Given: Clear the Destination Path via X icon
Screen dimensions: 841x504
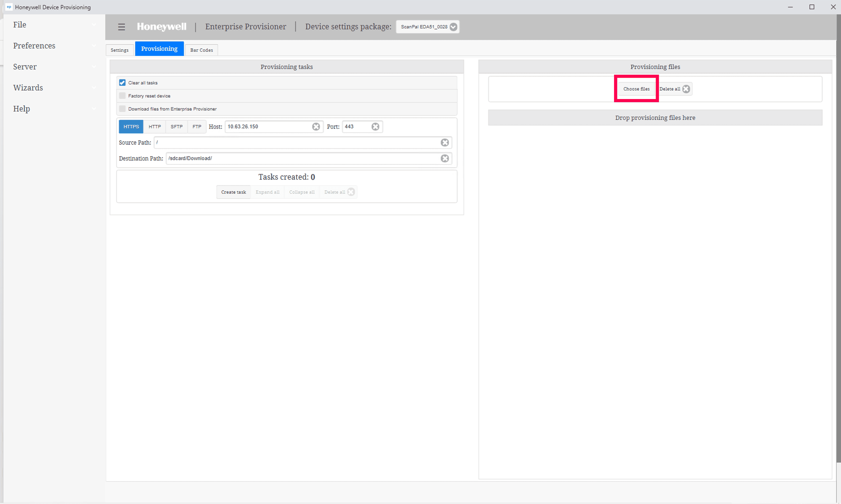Looking at the screenshot, I should click(444, 159).
